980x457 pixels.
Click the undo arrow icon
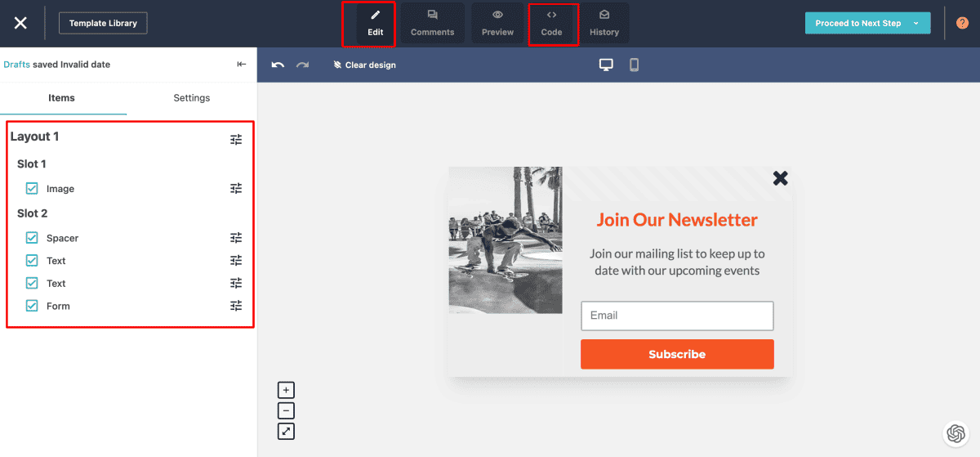click(278, 65)
